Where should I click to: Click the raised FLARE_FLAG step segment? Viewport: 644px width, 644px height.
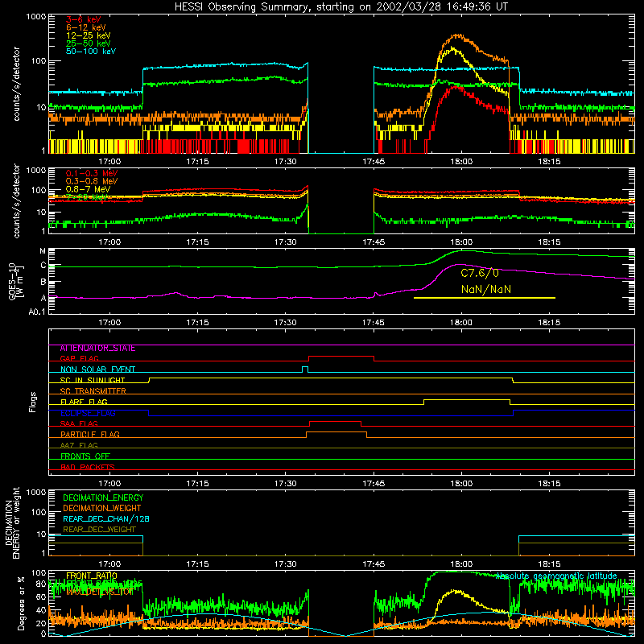(467, 399)
